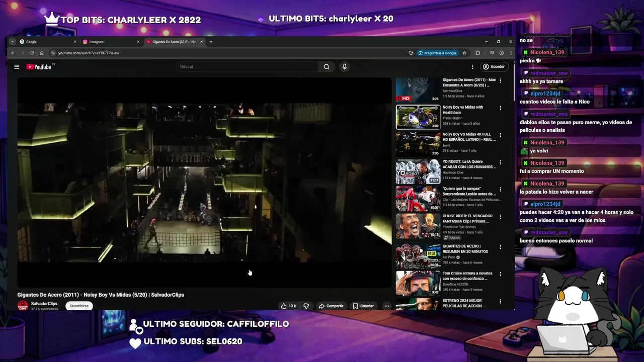Viewport: 644px width, 362px height.
Task: Close the Google tab
Action: 75,42
